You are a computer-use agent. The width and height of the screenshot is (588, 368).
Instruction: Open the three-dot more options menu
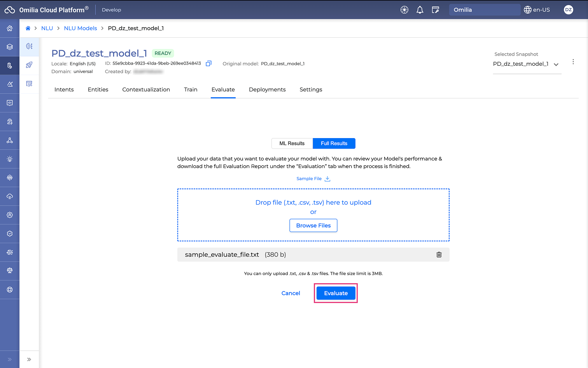point(573,62)
